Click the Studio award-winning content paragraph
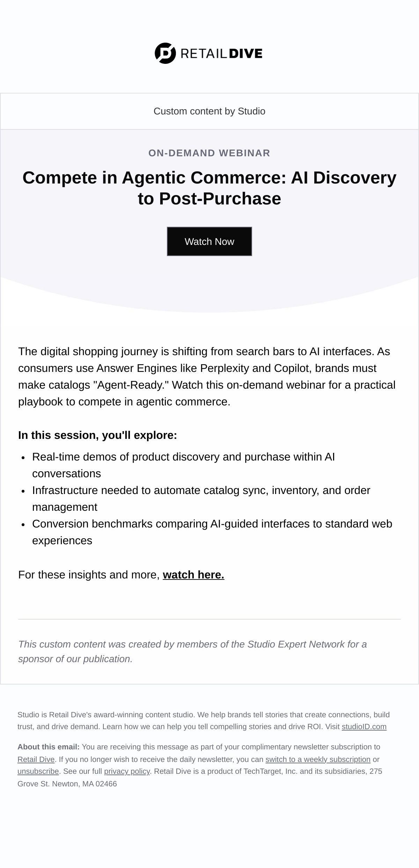 [x=204, y=721]
